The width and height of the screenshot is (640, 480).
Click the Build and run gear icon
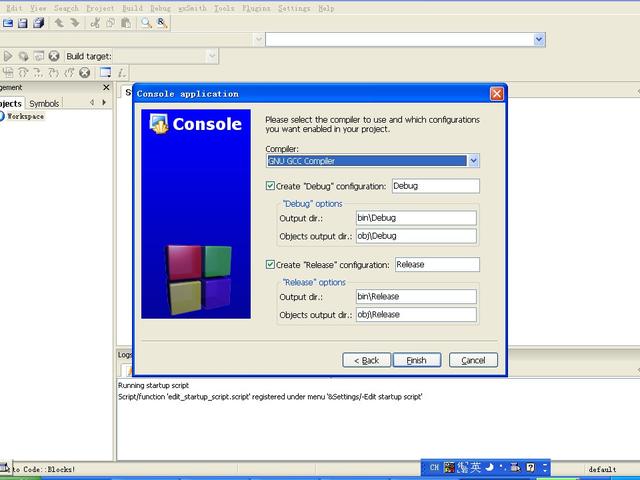point(23,56)
